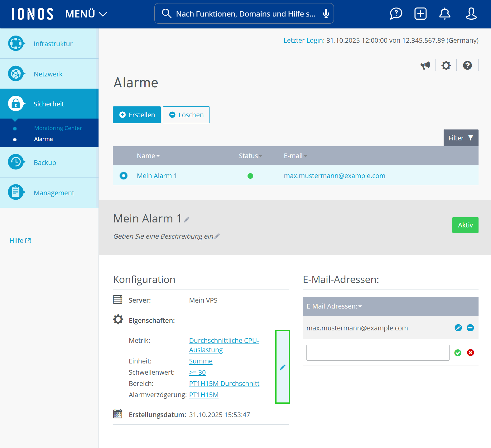Cancel new e-mail with red X icon
This screenshot has width=491, height=448.
click(471, 353)
